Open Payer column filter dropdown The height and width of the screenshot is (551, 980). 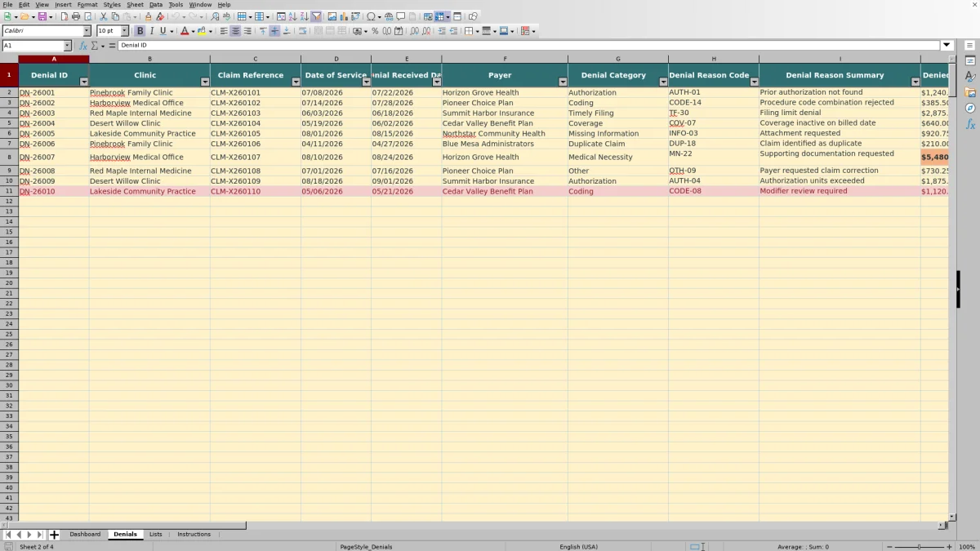point(563,82)
